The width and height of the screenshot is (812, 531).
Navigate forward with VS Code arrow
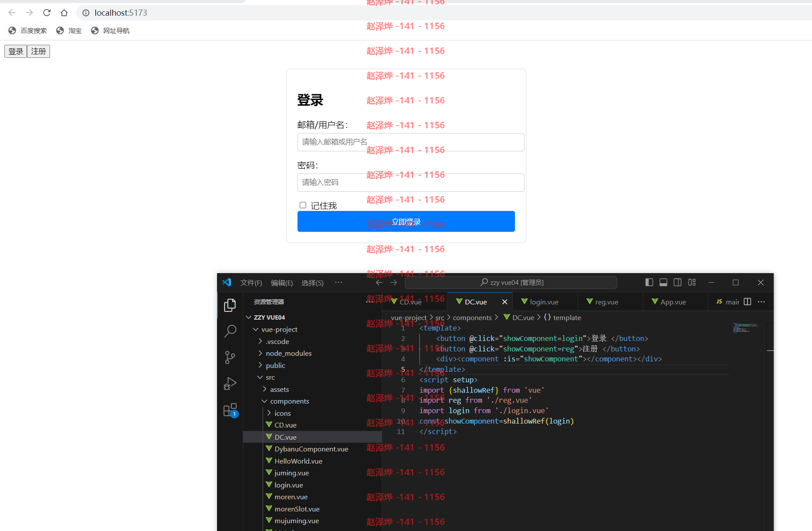(x=394, y=283)
